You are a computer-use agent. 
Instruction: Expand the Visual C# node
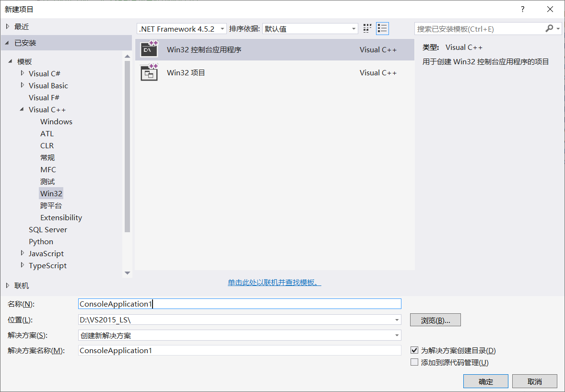[22, 73]
